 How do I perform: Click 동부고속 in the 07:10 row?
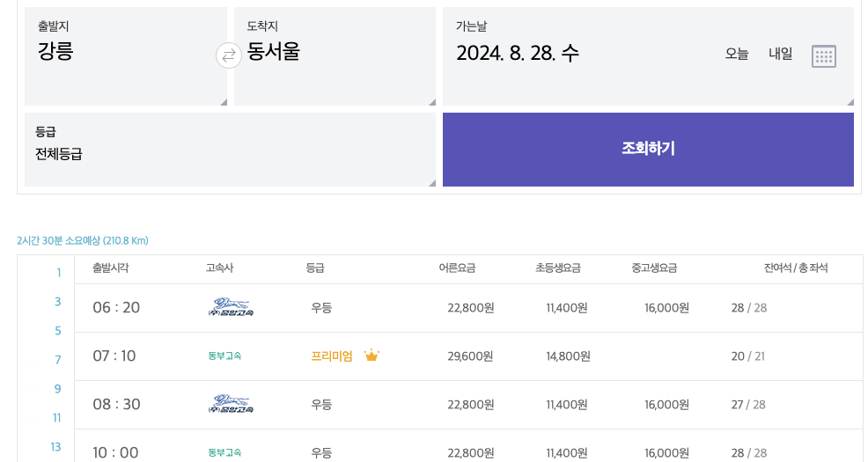coord(224,356)
